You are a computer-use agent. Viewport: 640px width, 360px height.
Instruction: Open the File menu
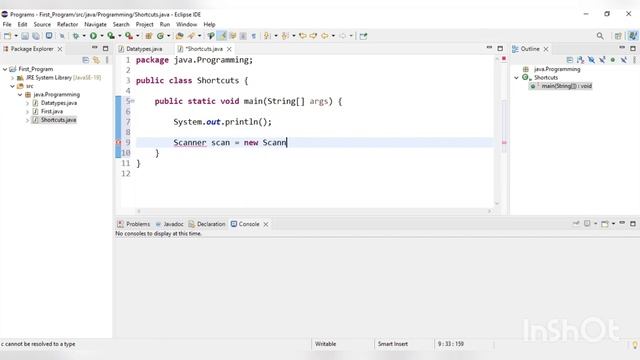pyautogui.click(x=7, y=24)
